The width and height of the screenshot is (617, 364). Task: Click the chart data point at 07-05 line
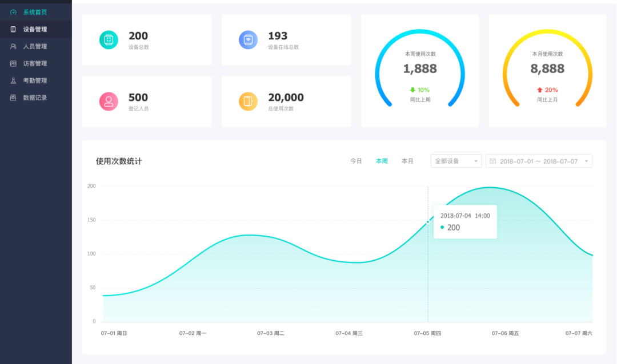point(428,222)
